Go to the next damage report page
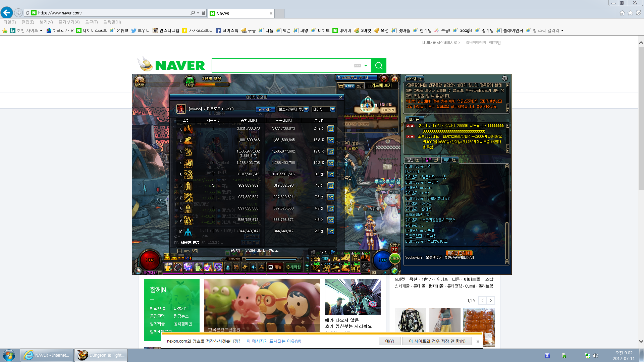The image size is (644, 362). [333, 252]
